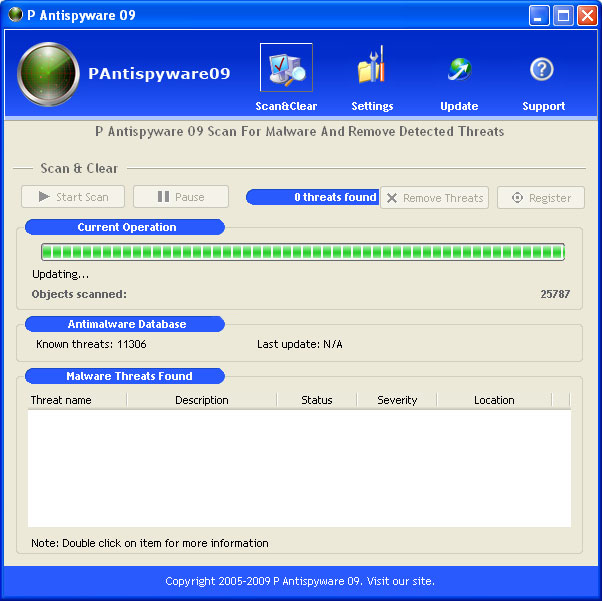Click the green radar logo
Image resolution: width=602 pixels, height=601 pixels.
(x=48, y=74)
